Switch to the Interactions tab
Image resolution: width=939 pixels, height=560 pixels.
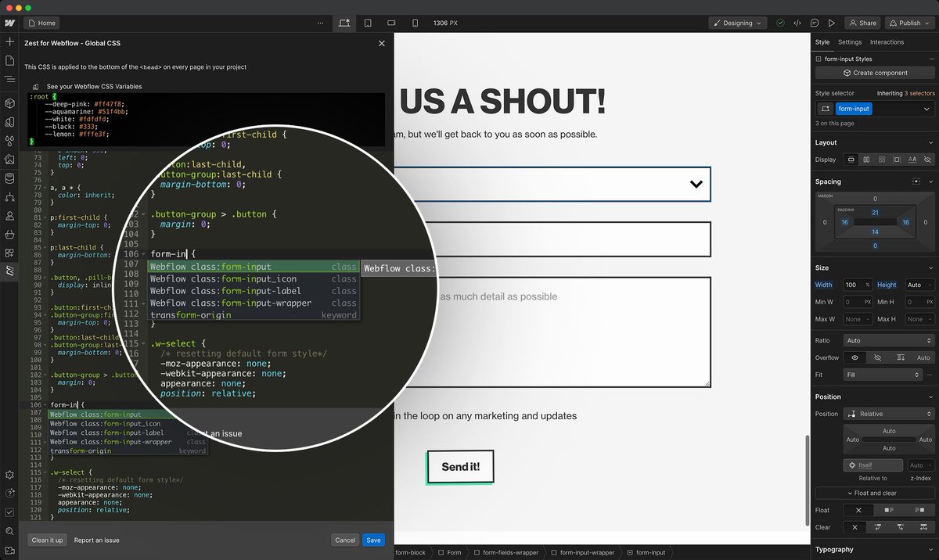point(887,42)
